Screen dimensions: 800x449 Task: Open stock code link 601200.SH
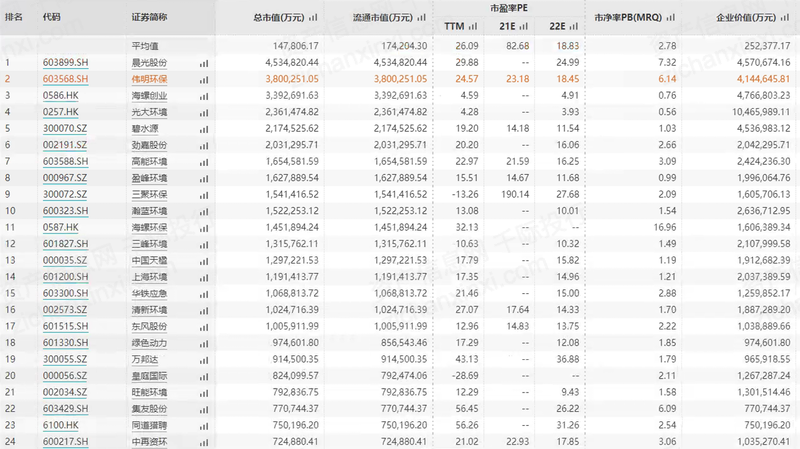click(x=65, y=277)
